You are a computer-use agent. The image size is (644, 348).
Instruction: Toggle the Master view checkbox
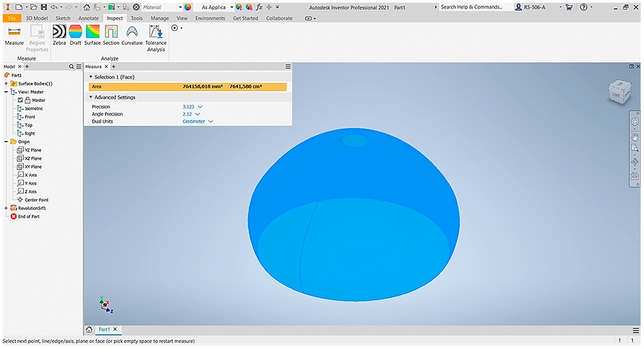pyautogui.click(x=20, y=100)
